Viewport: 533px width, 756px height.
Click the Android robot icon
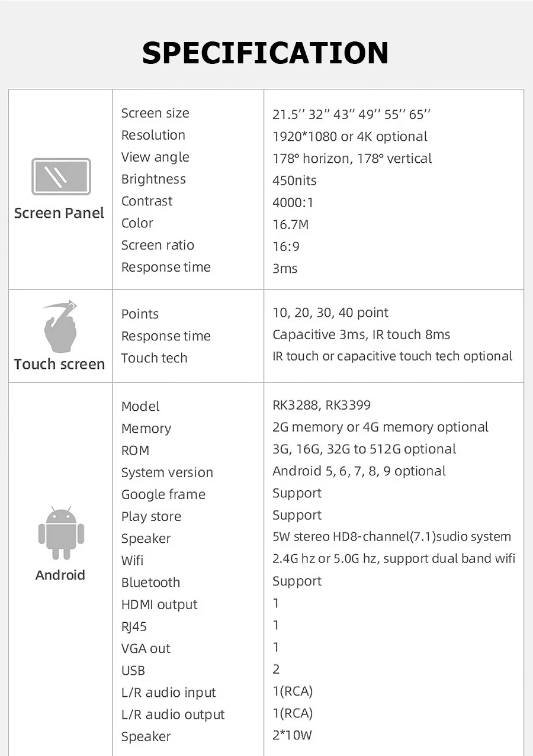(x=61, y=533)
